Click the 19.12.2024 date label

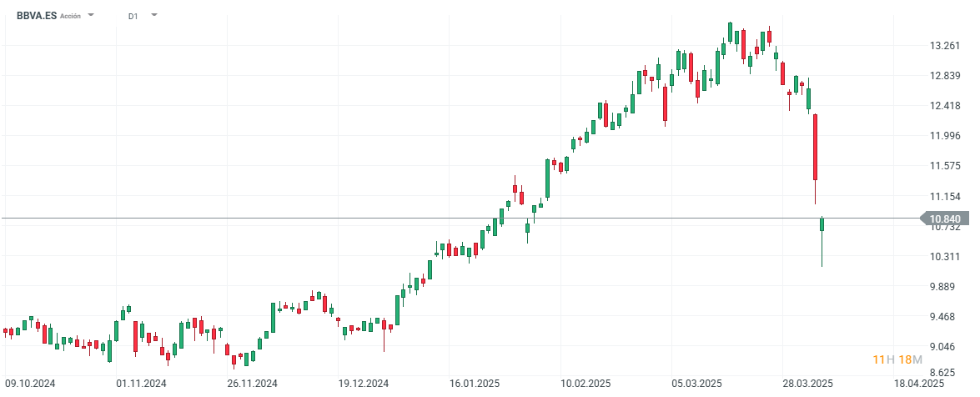coord(364,383)
